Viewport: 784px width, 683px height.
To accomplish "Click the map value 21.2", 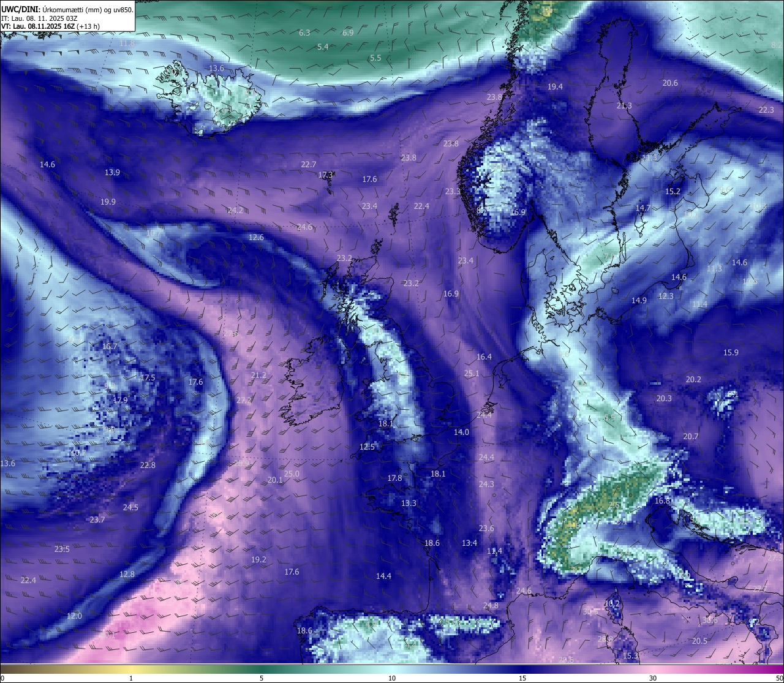I will pos(258,375).
